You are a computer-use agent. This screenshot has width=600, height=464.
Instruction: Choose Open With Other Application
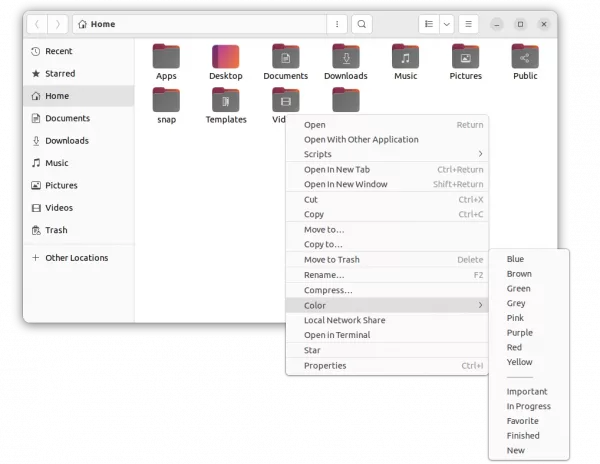click(x=387, y=140)
